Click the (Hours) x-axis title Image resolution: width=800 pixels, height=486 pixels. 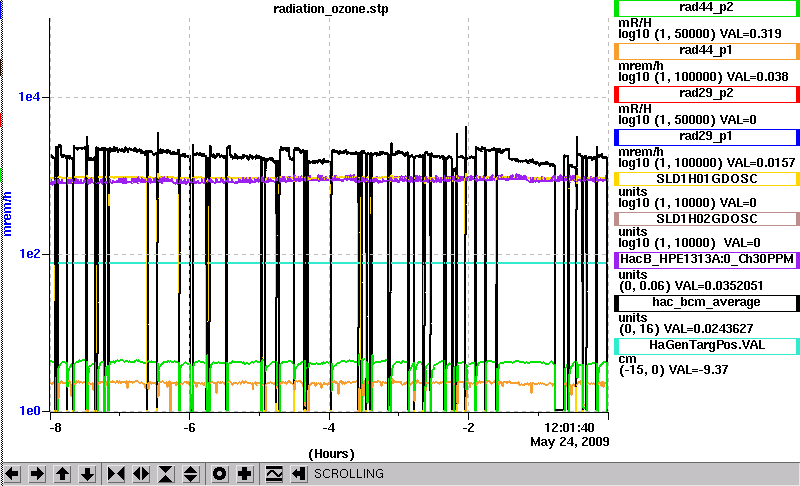[331, 454]
